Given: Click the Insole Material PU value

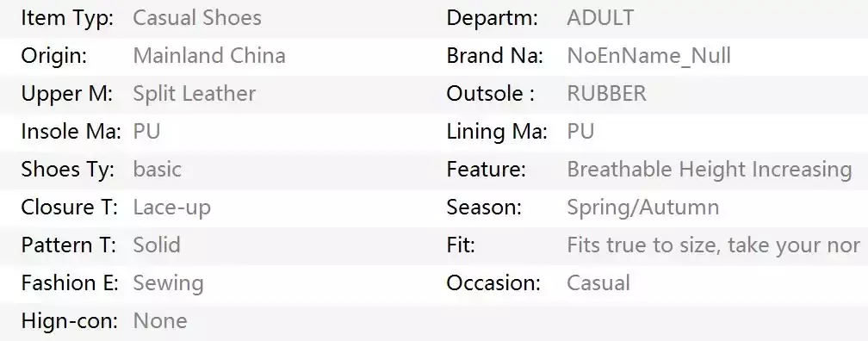Looking at the screenshot, I should click(146, 131).
